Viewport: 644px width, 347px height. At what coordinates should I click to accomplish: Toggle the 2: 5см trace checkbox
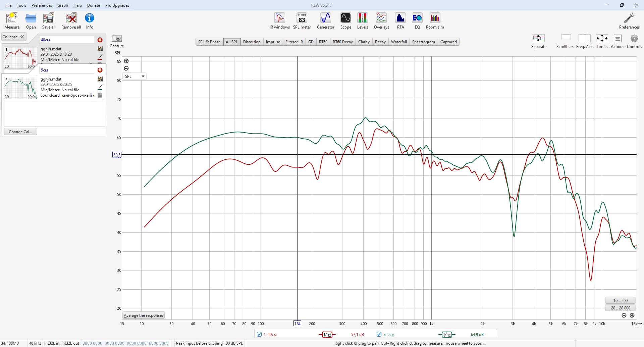(x=379, y=334)
